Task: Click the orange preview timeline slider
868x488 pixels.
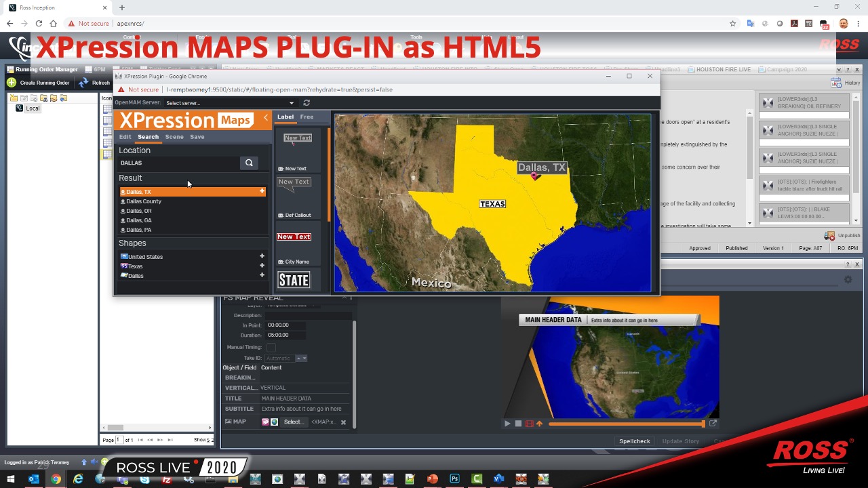Action: pyautogui.click(x=625, y=424)
